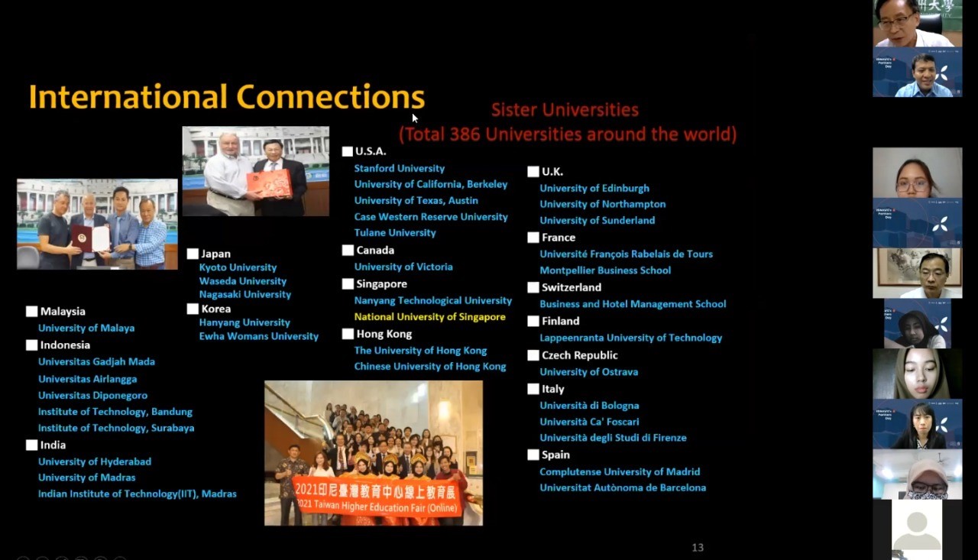978x560 pixels.
Task: Click Universitas Gadjah Mada
Action: coord(96,361)
